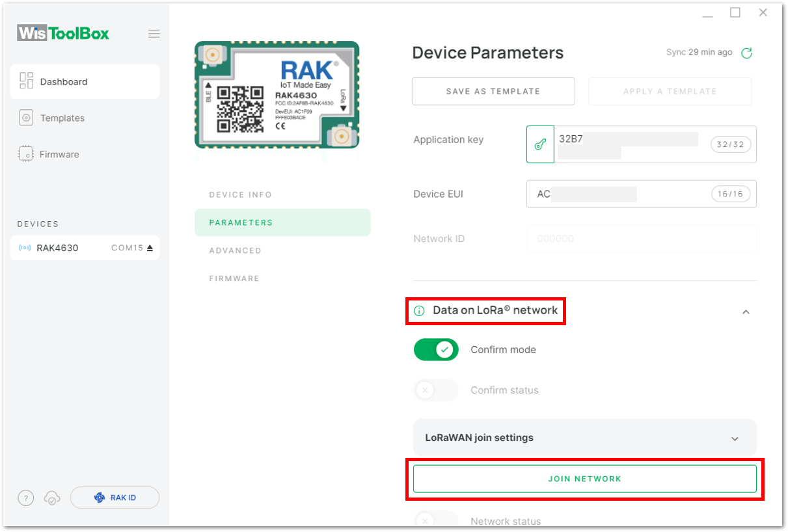Click JOIN NETWORK button
The height and width of the screenshot is (532, 788).
tap(585, 479)
